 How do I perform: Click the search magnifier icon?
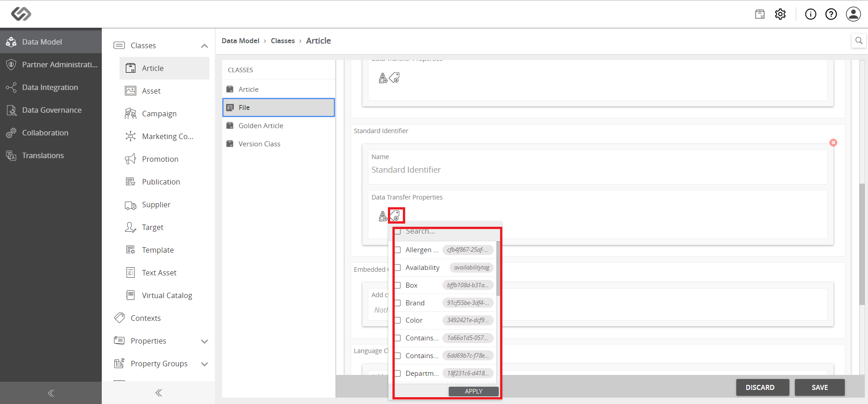click(859, 40)
